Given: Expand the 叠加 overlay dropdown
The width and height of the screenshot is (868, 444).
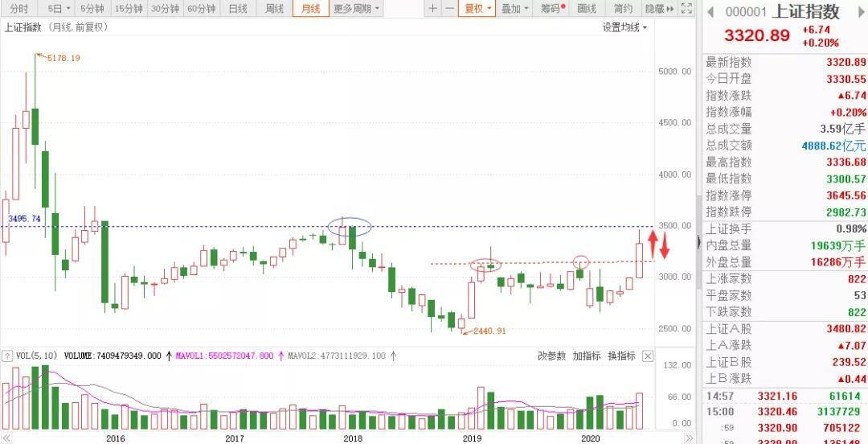Looking at the screenshot, I should click(x=514, y=9).
